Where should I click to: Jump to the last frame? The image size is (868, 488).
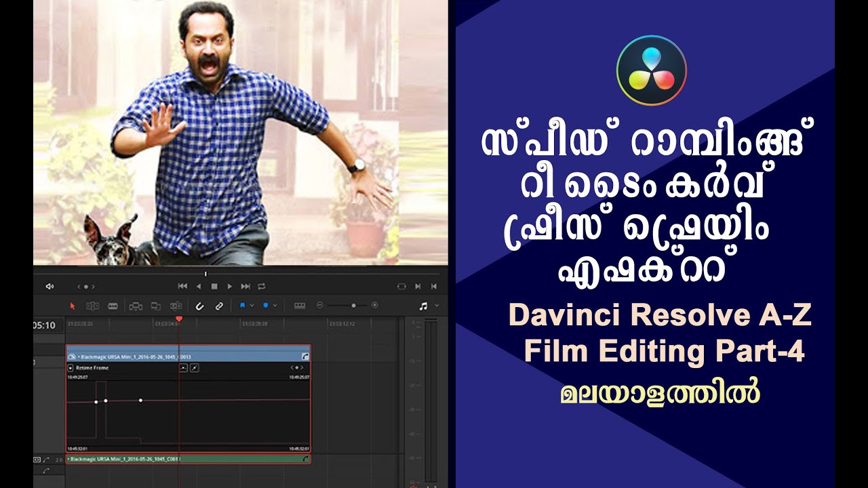coord(245,286)
